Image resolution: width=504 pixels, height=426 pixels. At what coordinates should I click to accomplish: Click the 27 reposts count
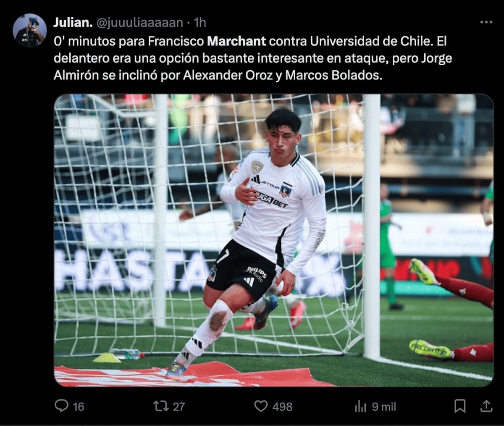[x=179, y=406]
